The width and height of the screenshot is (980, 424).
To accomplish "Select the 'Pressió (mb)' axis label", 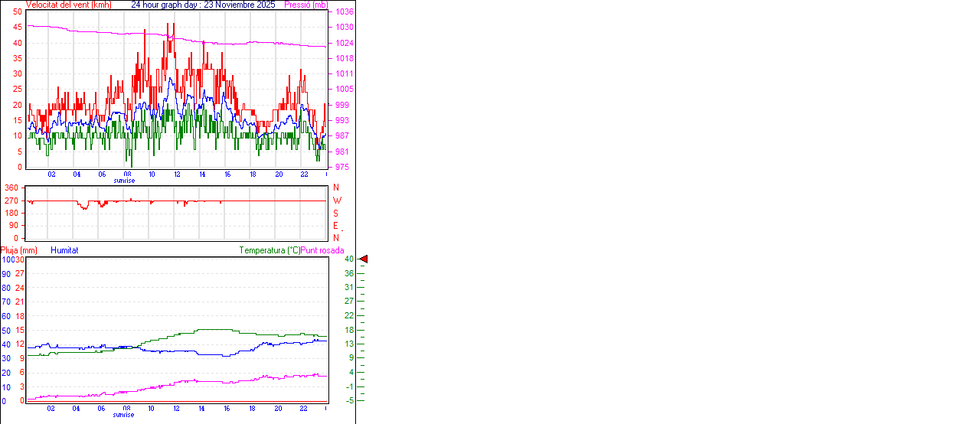I will coord(305,5).
